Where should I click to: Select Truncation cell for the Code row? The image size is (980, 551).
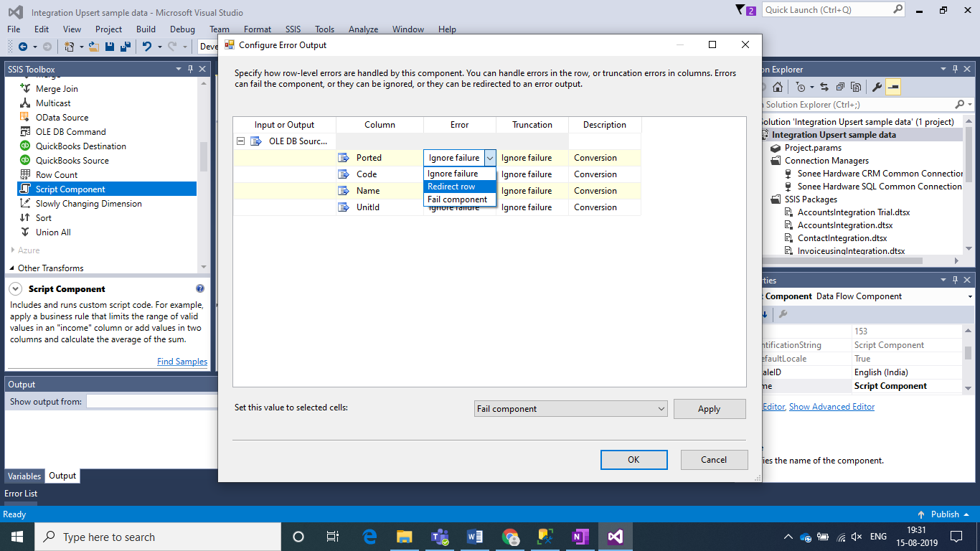(532, 174)
